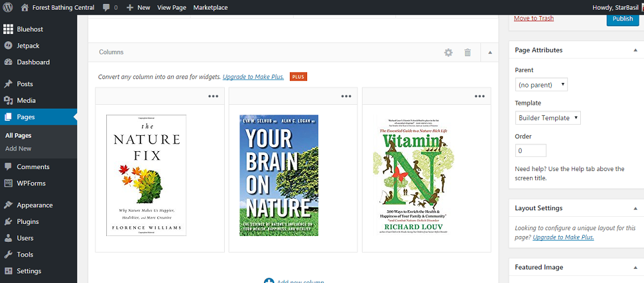Screen dimensions: 644x283
Task: Click the Dashboard gauge icon
Action: click(x=8, y=62)
